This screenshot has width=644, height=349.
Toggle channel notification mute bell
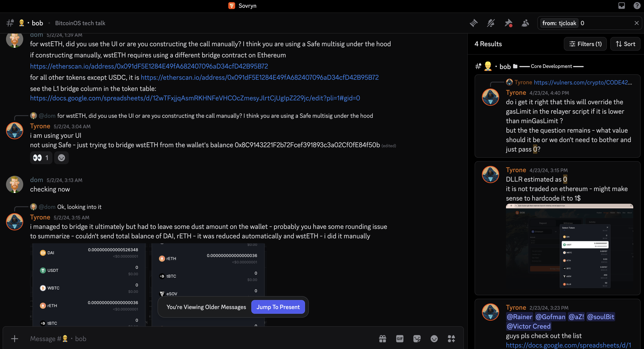[491, 23]
